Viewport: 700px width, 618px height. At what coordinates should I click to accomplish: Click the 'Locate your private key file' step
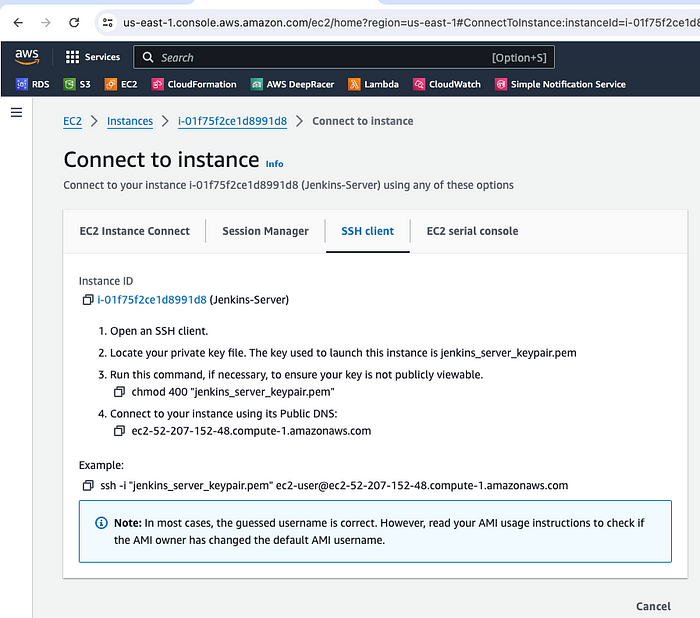click(x=343, y=353)
